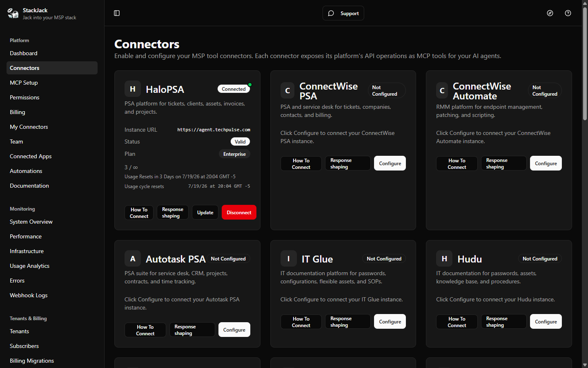Click the Autotask PSA letter A icon
Image resolution: width=588 pixels, height=368 pixels.
click(x=133, y=258)
